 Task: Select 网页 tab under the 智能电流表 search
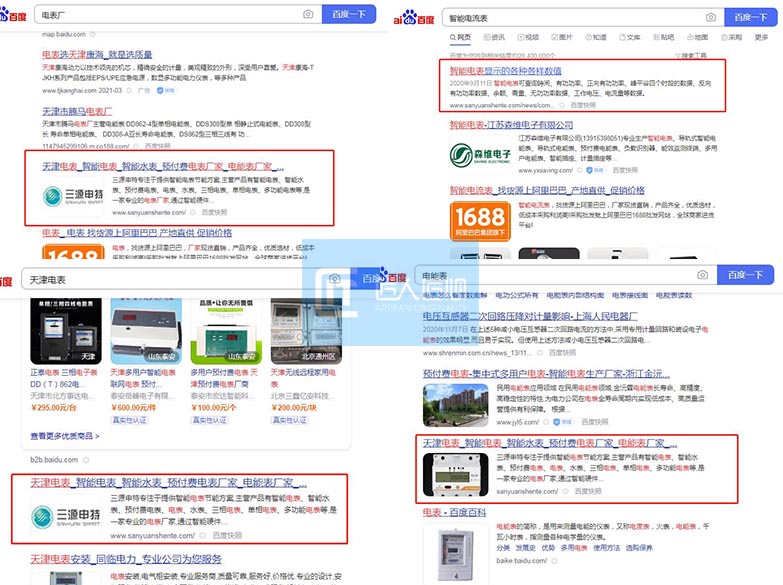460,37
